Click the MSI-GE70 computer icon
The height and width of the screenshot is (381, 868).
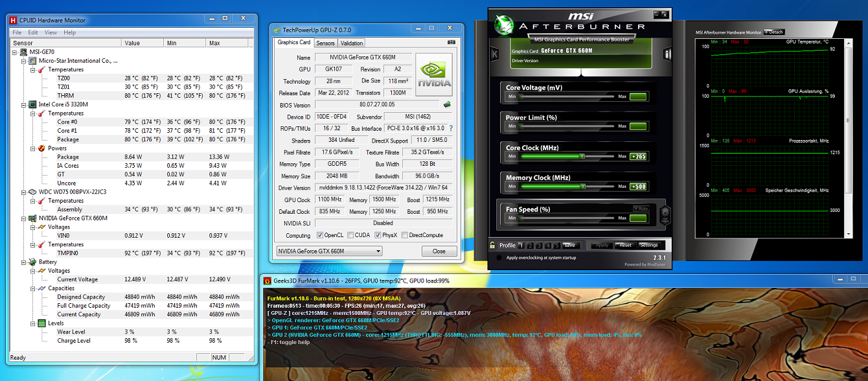click(x=23, y=52)
